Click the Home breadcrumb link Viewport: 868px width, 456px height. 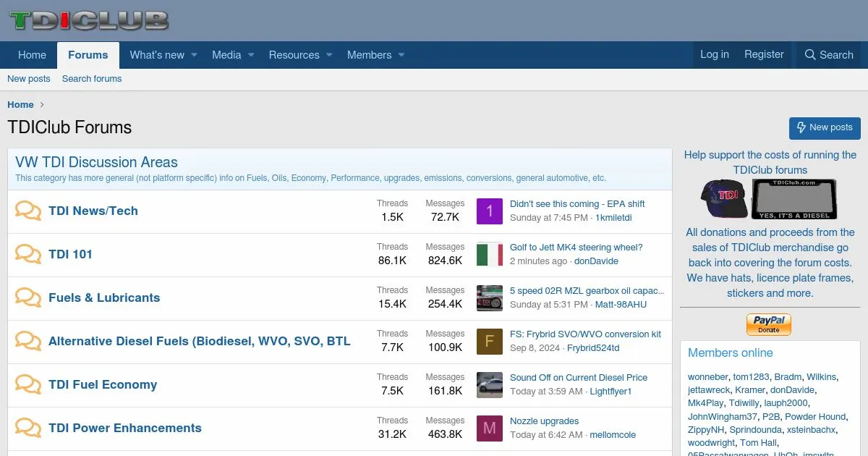(20, 105)
